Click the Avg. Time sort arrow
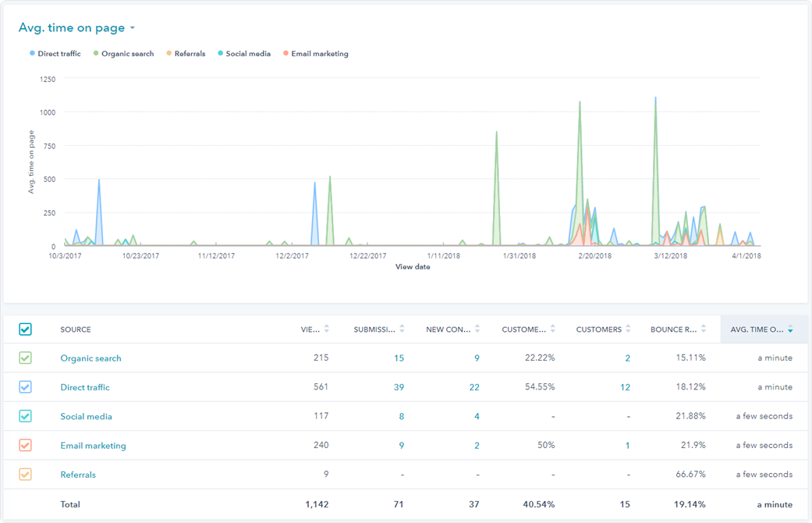The width and height of the screenshot is (812, 523). click(x=790, y=330)
